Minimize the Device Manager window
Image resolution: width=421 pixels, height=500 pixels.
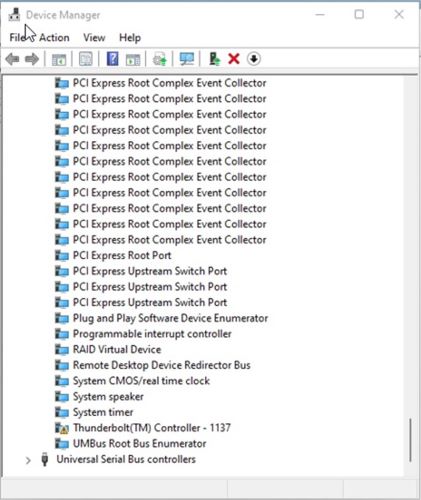click(x=320, y=15)
